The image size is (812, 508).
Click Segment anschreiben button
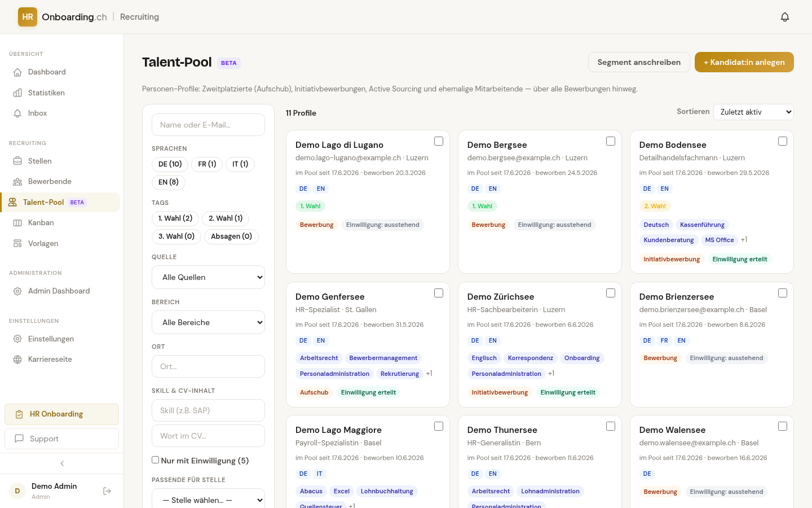point(639,62)
